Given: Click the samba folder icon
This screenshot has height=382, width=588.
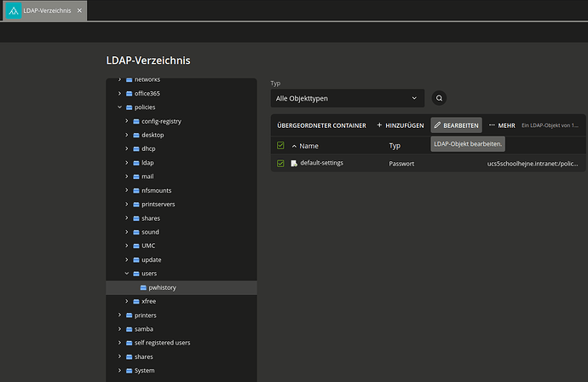Looking at the screenshot, I should click(129, 329).
